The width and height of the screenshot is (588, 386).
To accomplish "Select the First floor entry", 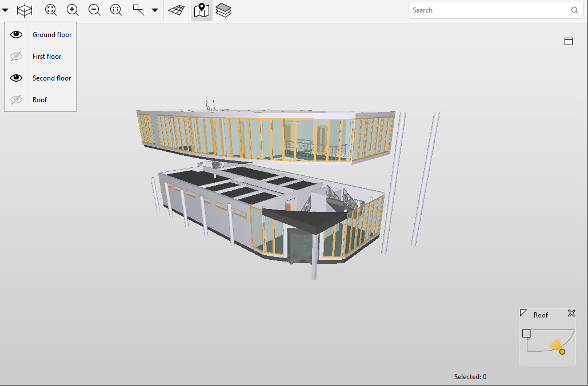I will pos(47,56).
